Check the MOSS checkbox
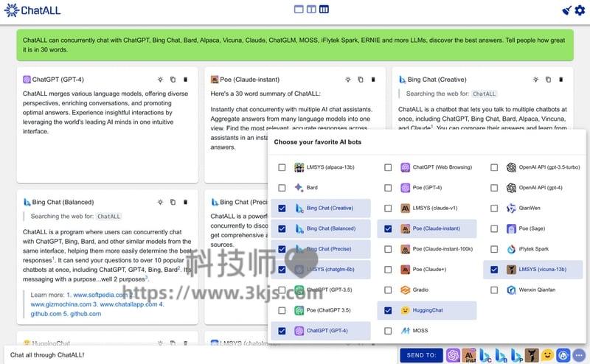590x364 pixels. [x=388, y=331]
